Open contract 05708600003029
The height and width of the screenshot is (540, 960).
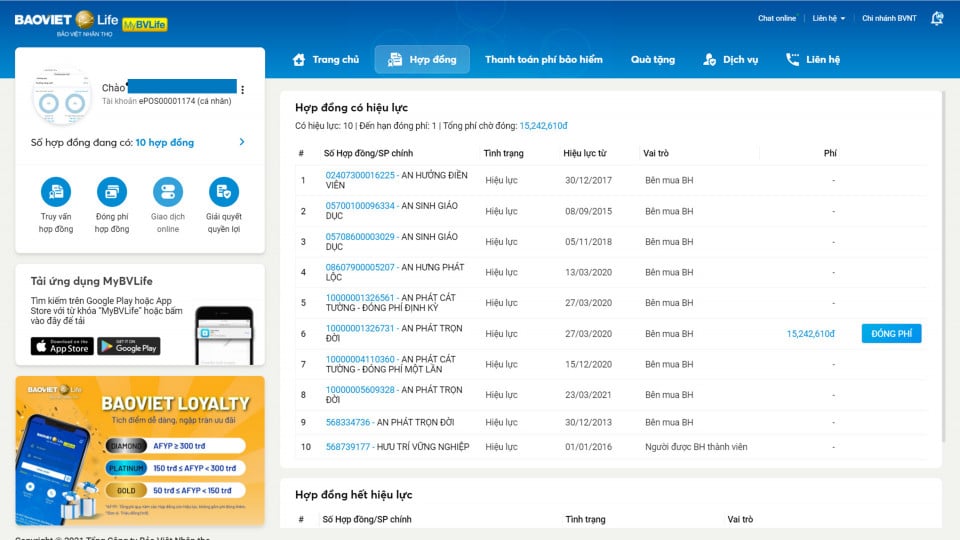[x=360, y=236]
